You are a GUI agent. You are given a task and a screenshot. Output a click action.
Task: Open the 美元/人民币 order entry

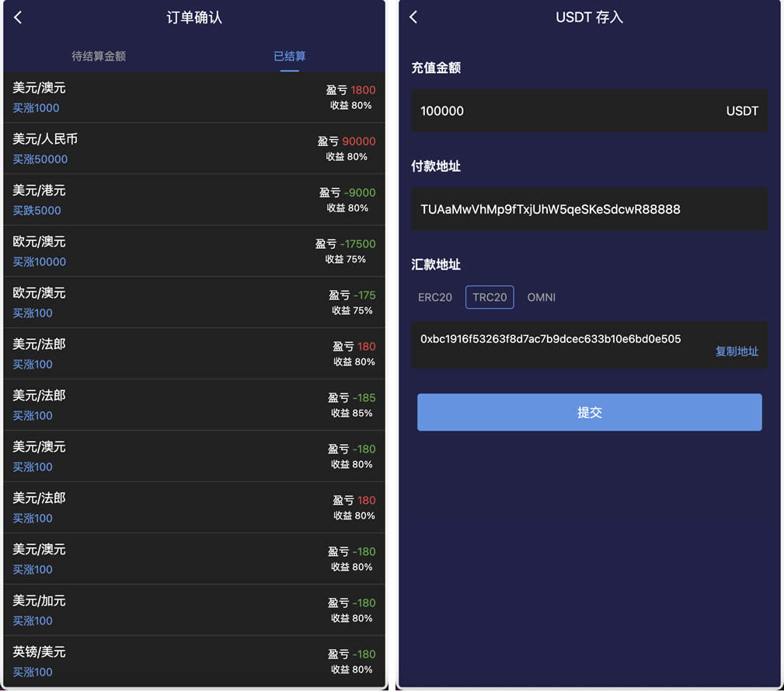coord(194,149)
